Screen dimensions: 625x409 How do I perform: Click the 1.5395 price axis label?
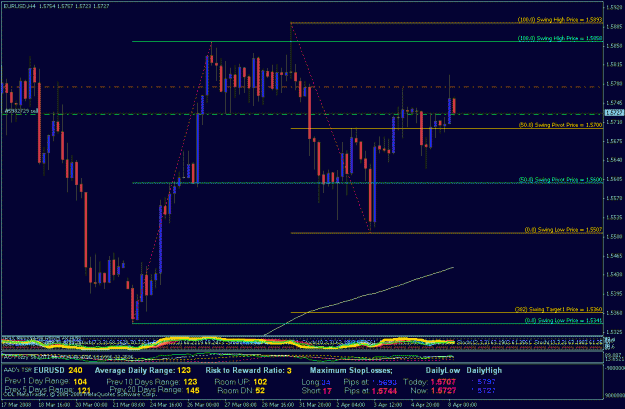tap(614, 293)
